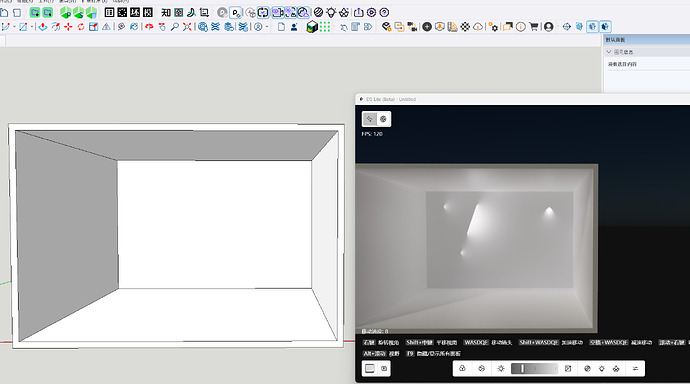Collapse the panel section under default tray
Viewport: 690px width, 384px height.
[x=609, y=52]
